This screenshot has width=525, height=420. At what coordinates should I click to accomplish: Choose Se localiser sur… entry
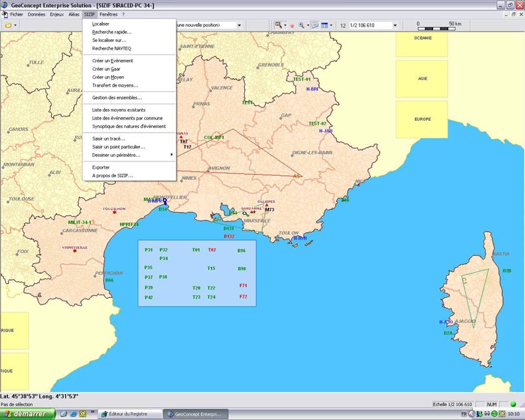[x=129, y=40]
